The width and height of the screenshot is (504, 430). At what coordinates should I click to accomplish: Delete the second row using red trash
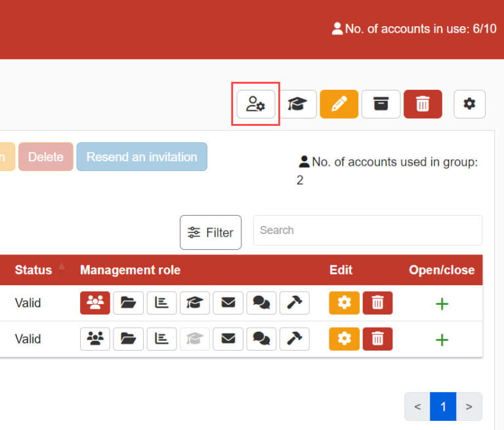377,339
